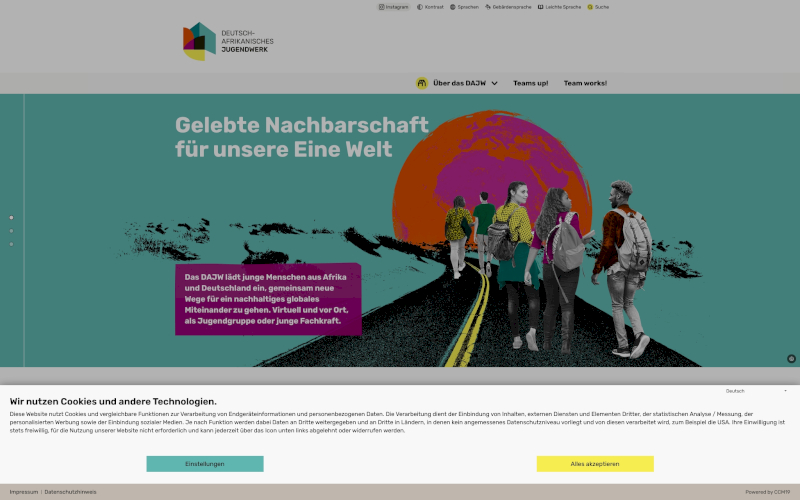Viewport: 800px width, 500px height.
Task: Select the second slider dot indicator
Action: pyautogui.click(x=11, y=231)
